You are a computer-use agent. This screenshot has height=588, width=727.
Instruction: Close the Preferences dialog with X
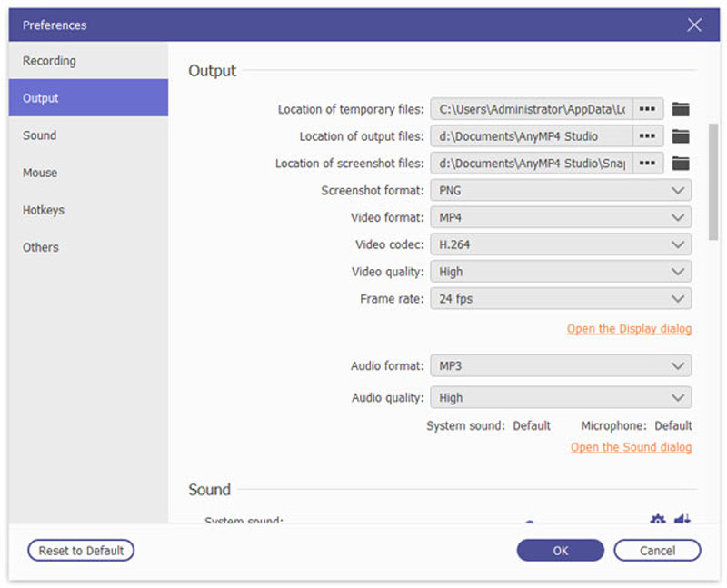tap(694, 25)
